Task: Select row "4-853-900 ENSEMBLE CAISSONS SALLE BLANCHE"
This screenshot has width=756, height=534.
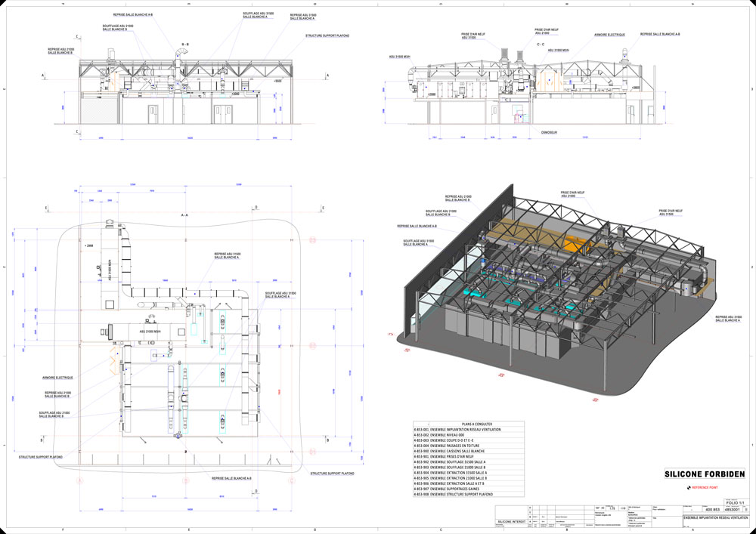Action: 469,451
